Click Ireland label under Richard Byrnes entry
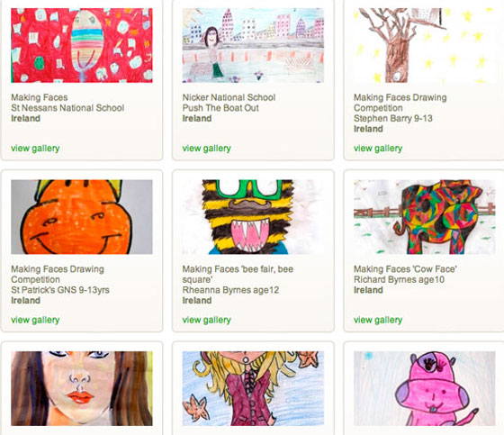 [x=368, y=290]
